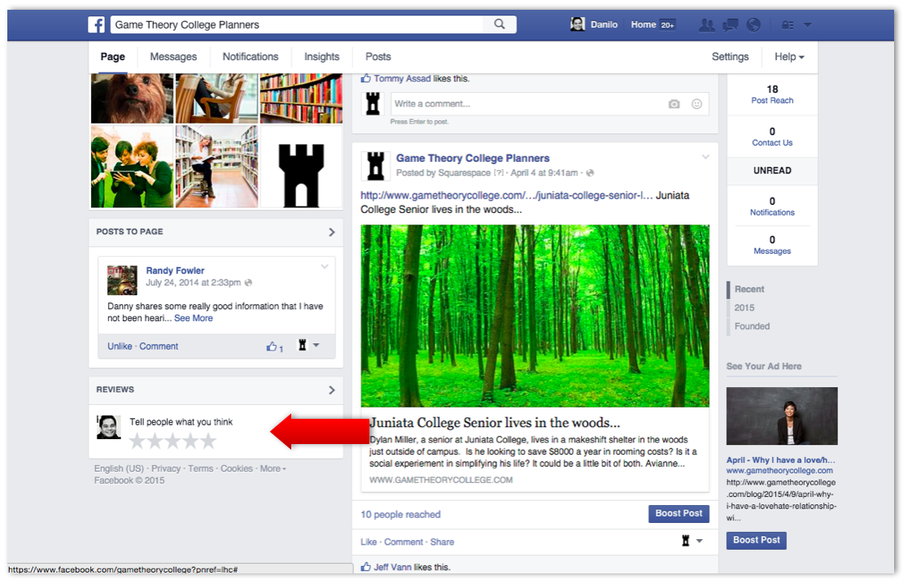Open the castle identity selector under the Juniata post
This screenshot has width=912, height=588.
[x=692, y=541]
